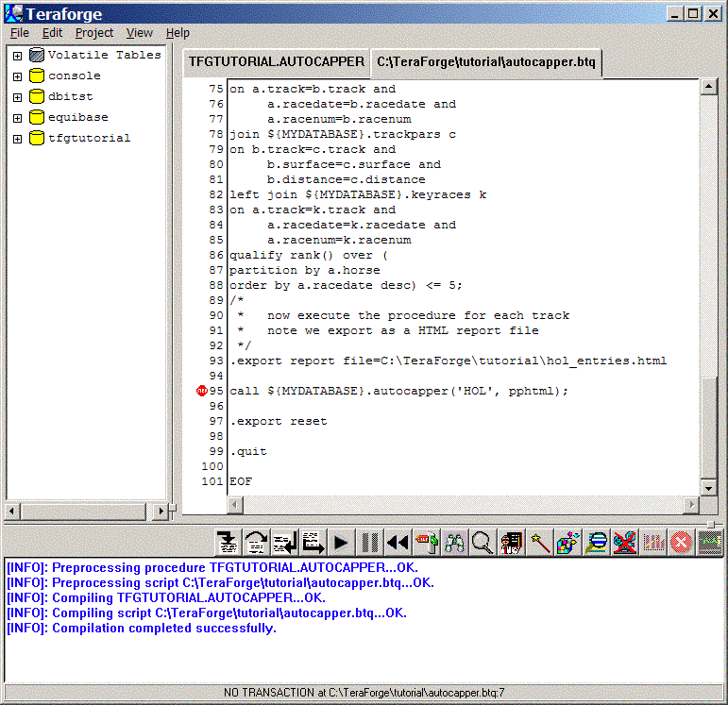Click the EOF marker on line 101
This screenshot has width=728, height=705.
241,481
